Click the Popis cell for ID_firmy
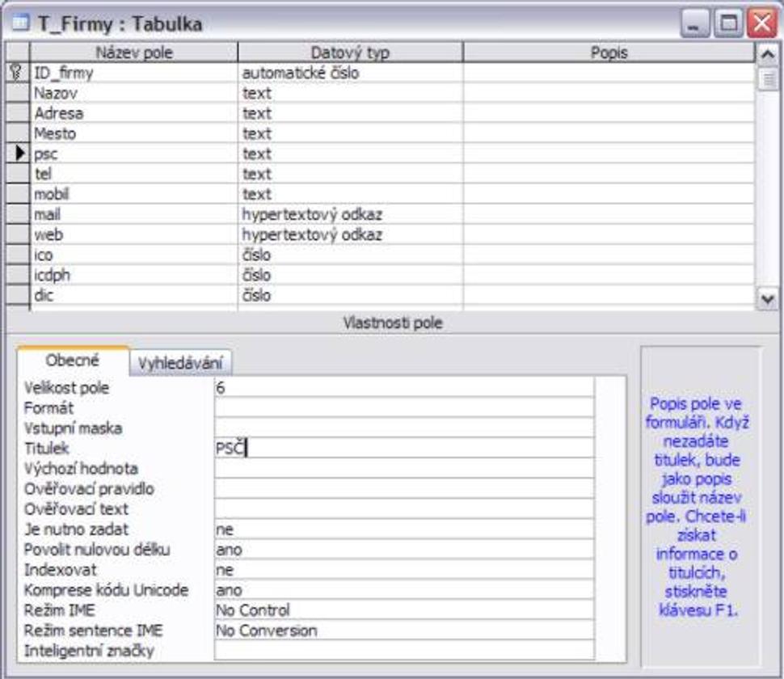784x679 pixels. [x=609, y=73]
